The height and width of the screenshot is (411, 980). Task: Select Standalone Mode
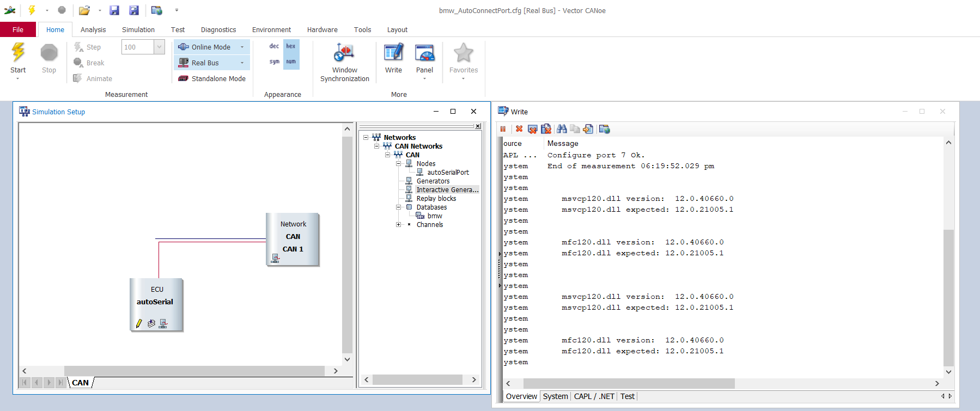pyautogui.click(x=212, y=78)
